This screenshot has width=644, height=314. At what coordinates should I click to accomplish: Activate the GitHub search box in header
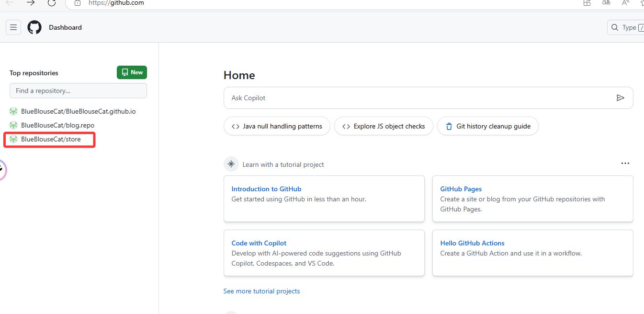(x=625, y=27)
